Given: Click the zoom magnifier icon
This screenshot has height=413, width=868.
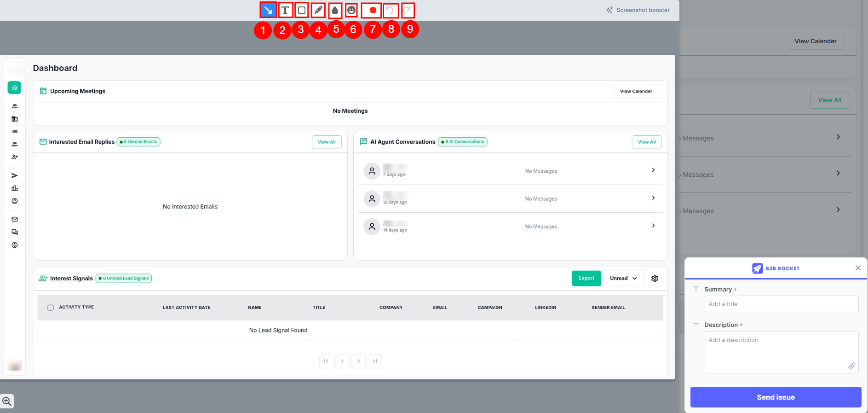Looking at the screenshot, I should point(7,401).
